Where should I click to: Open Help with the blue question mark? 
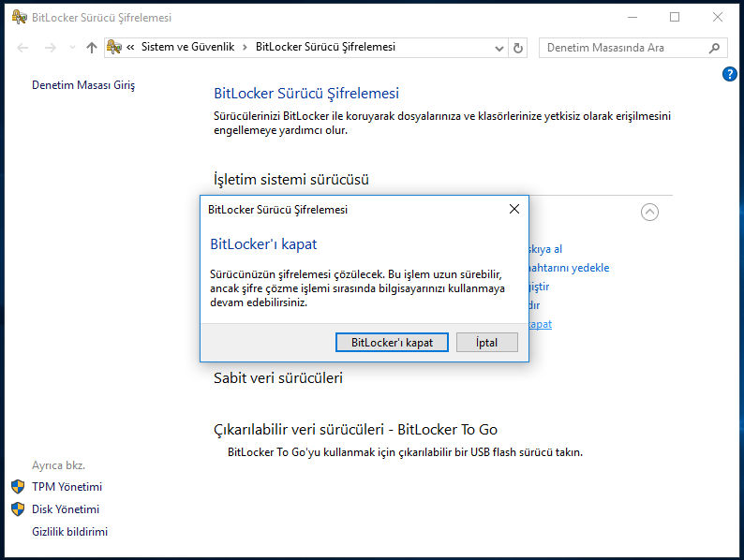730,74
